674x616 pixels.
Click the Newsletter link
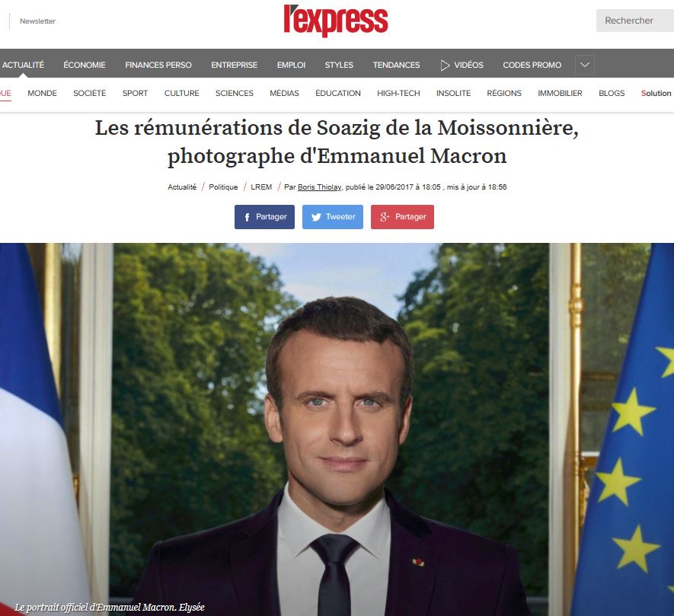click(37, 21)
